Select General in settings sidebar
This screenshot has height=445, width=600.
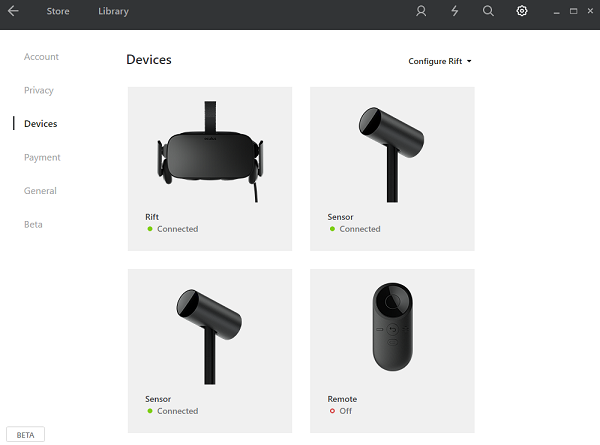click(x=40, y=191)
